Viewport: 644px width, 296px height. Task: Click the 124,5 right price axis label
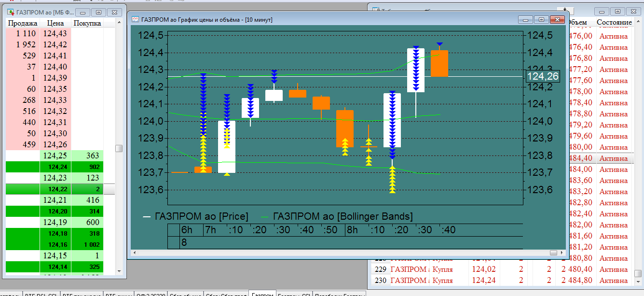541,36
